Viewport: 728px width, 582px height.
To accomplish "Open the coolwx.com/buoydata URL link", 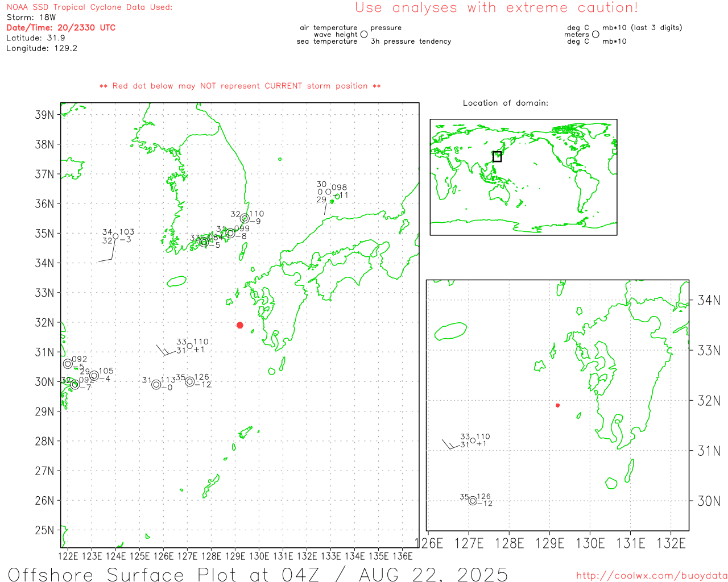I will click(652, 576).
